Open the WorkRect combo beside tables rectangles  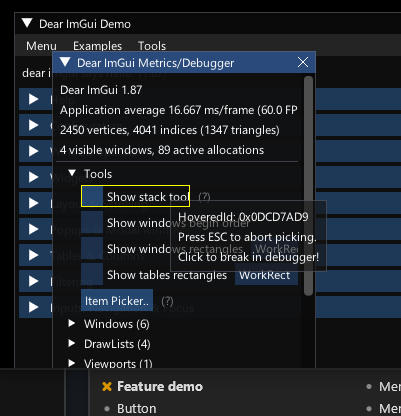click(266, 275)
